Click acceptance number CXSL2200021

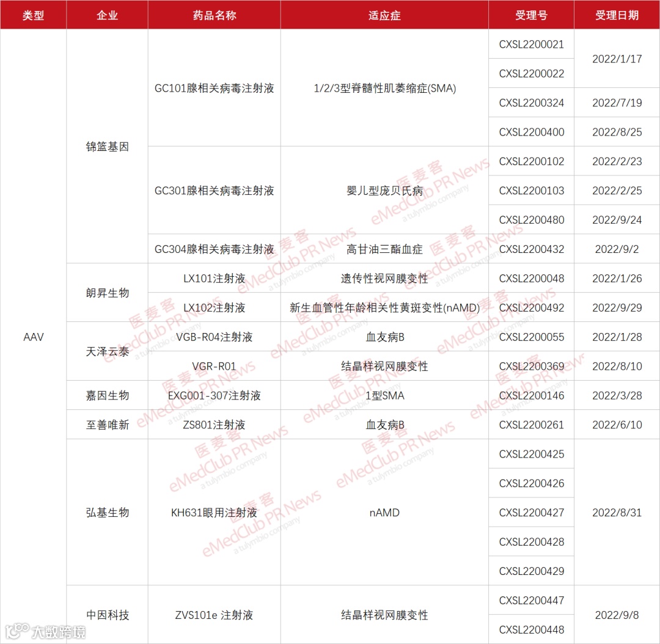point(531,44)
